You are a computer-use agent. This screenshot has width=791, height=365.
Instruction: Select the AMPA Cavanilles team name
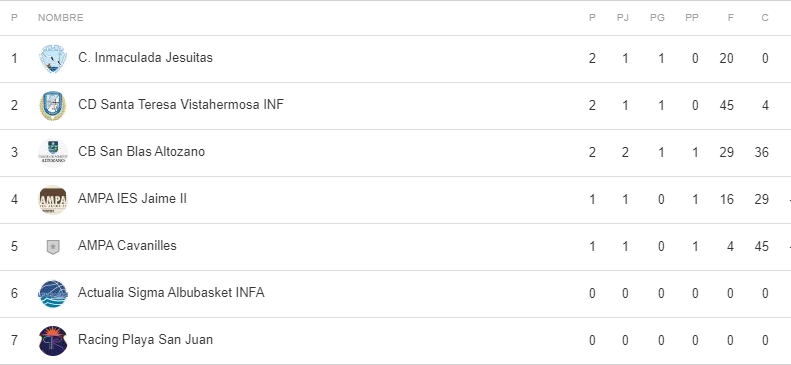tap(127, 246)
